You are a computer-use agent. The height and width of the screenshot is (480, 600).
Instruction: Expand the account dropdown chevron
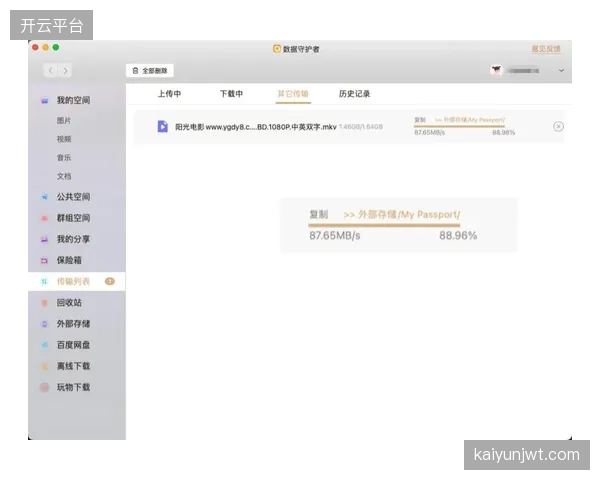(x=561, y=70)
